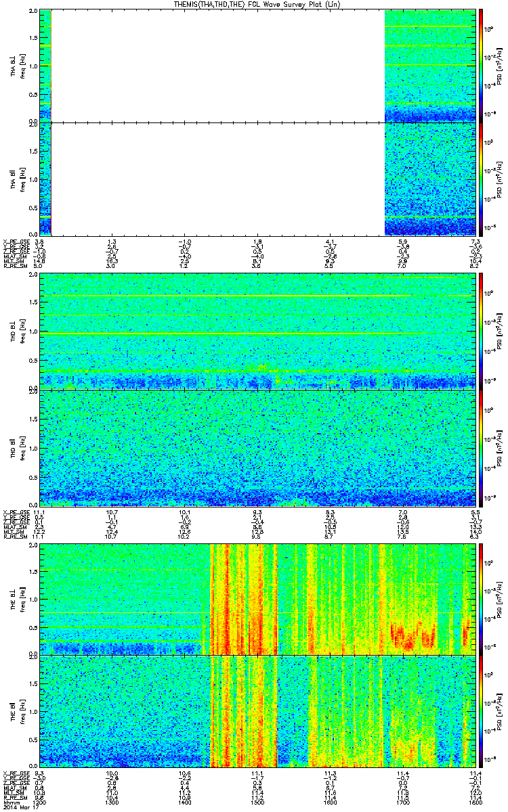Click the PSD color bar beside THE Bll

click(482, 713)
